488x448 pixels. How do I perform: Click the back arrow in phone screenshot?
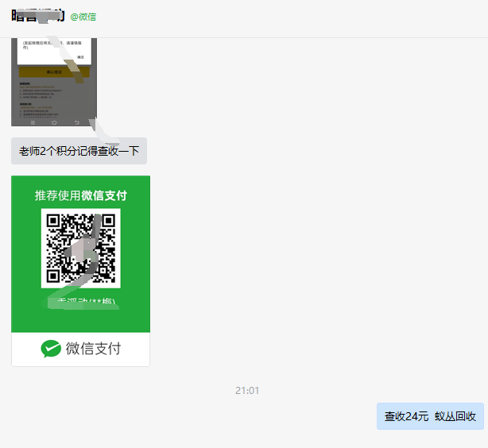tap(77, 122)
